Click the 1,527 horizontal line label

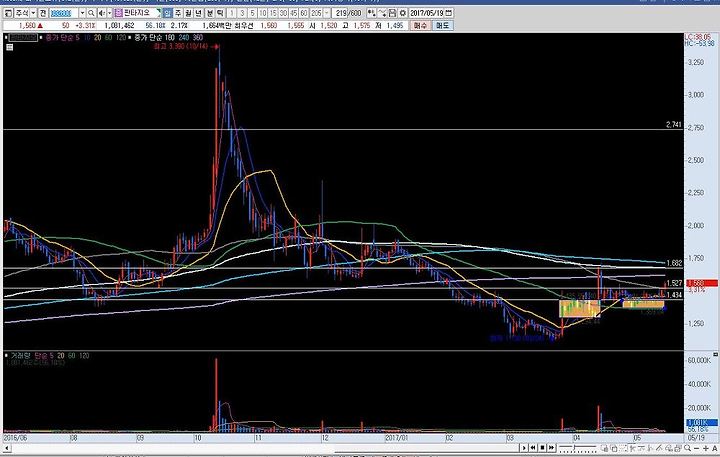coord(674,283)
